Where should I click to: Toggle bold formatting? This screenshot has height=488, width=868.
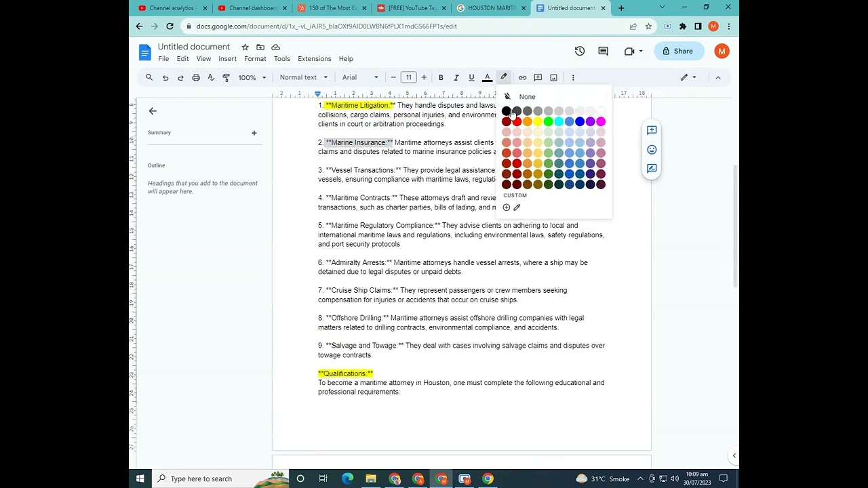click(441, 77)
